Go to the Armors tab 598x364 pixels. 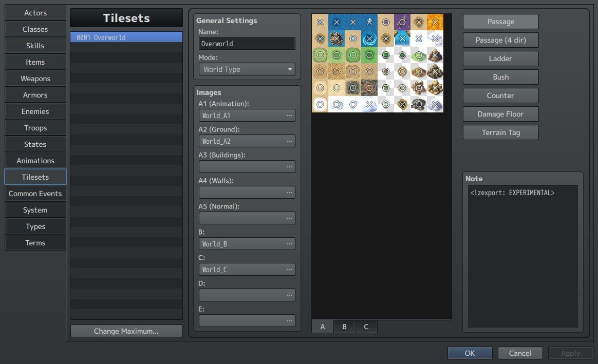35,95
